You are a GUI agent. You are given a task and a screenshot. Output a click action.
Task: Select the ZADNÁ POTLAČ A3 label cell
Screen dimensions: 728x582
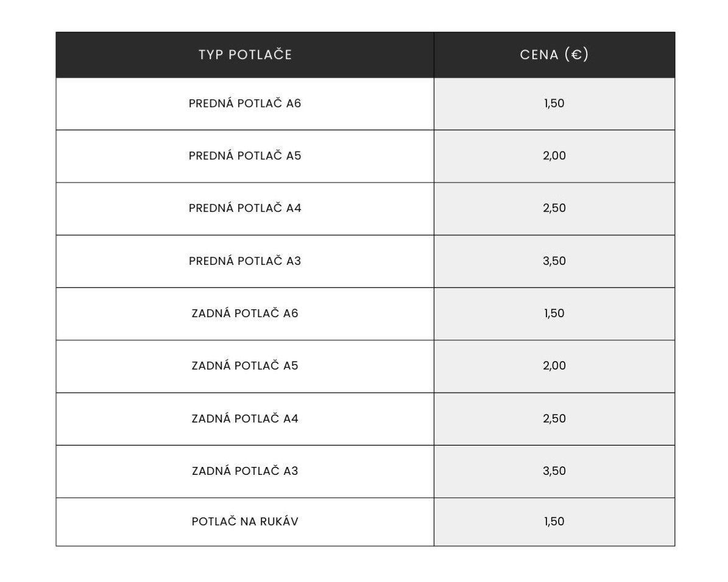click(x=245, y=471)
